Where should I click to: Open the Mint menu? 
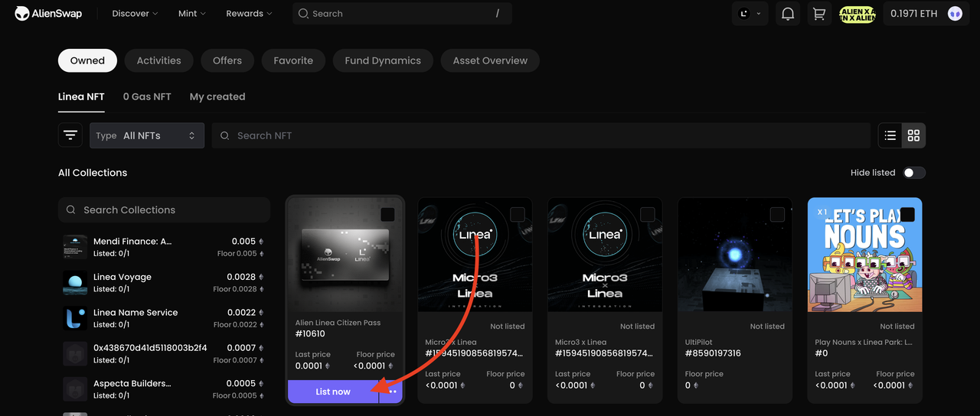click(x=192, y=14)
